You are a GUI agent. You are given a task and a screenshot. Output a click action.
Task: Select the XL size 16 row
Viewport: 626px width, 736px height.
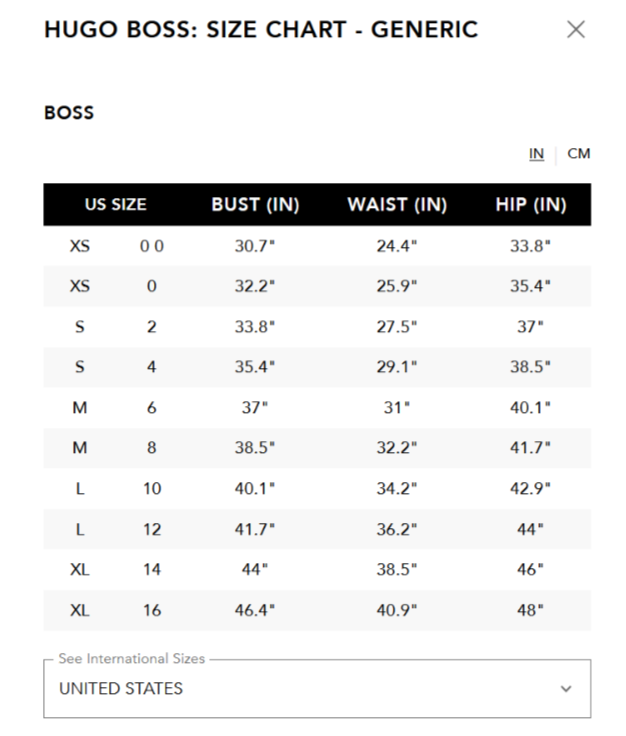[316, 610]
